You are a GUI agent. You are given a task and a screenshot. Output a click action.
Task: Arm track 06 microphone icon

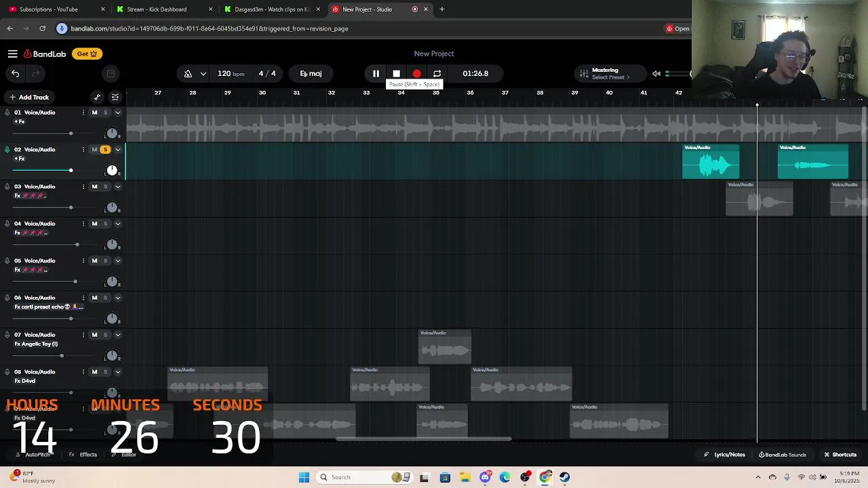[x=7, y=298]
